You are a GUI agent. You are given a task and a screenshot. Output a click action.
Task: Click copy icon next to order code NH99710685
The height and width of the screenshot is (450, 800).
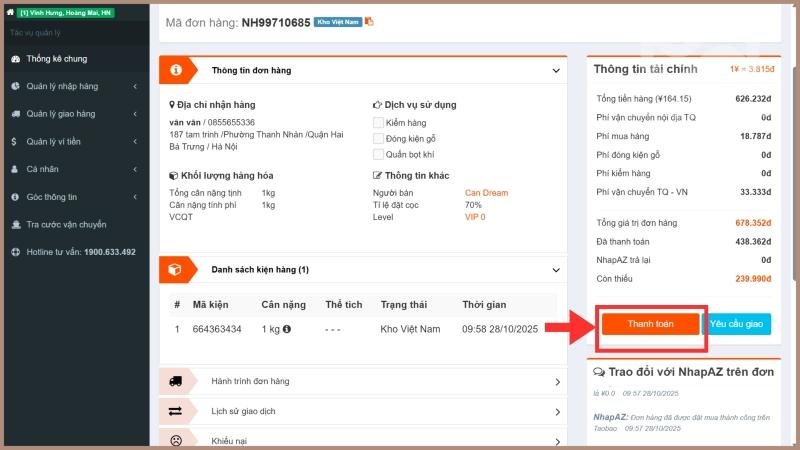click(369, 21)
